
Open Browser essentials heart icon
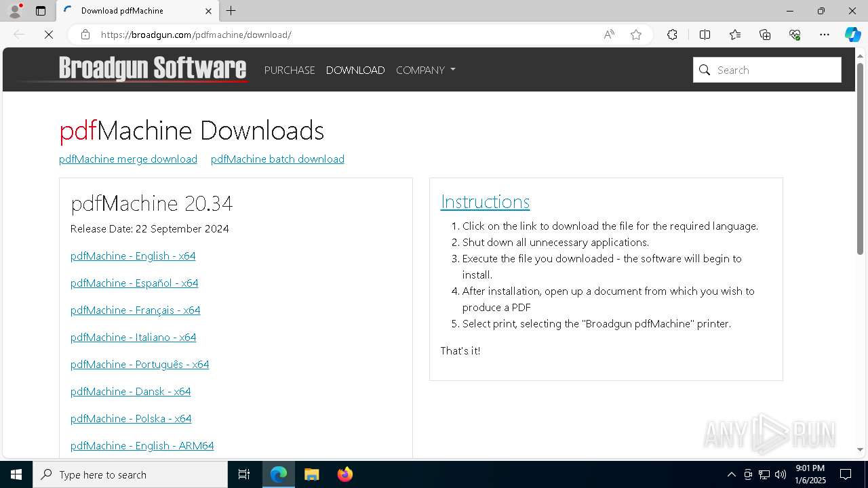click(x=795, y=35)
